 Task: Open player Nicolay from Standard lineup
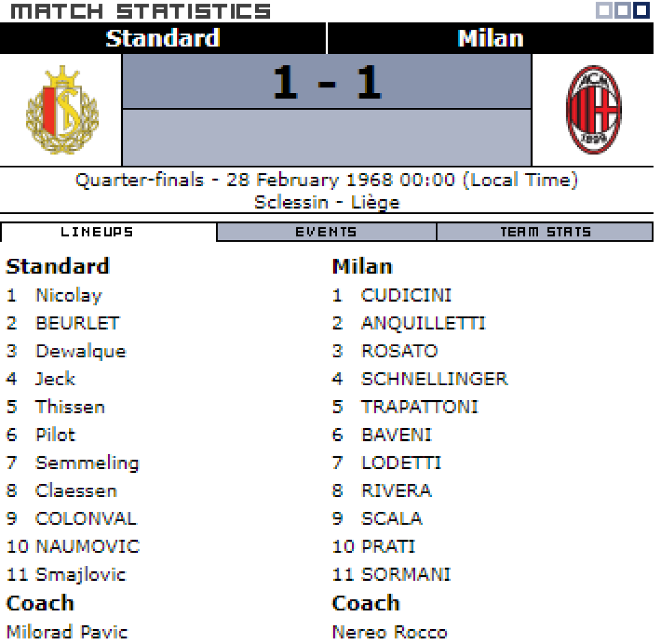point(69,296)
